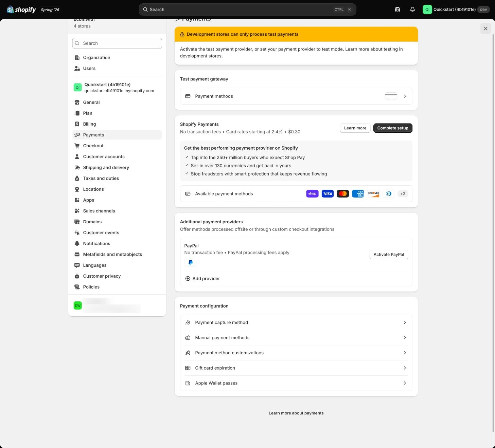
Task: Open the test payment provider link
Action: (229, 49)
